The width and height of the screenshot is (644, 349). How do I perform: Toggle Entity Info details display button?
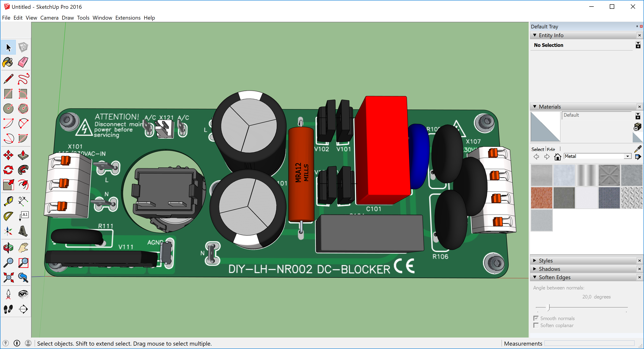[x=638, y=45]
